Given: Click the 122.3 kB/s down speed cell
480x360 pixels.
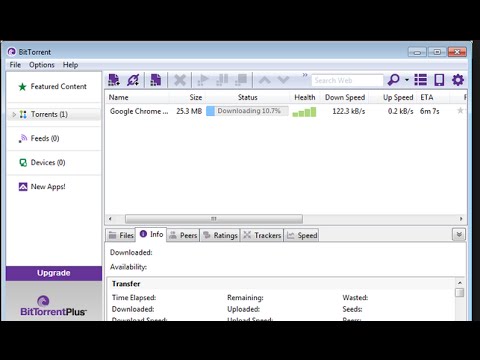Looking at the screenshot, I should tap(349, 111).
